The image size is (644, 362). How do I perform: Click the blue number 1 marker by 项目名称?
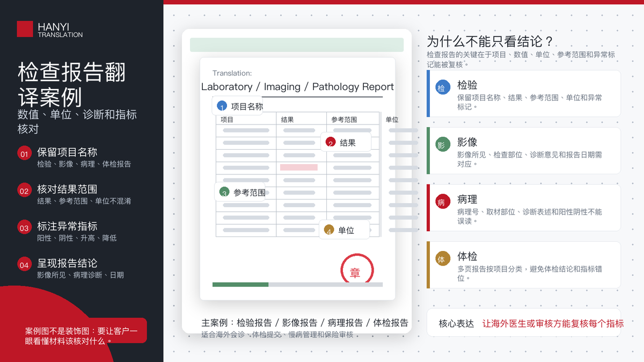click(222, 106)
